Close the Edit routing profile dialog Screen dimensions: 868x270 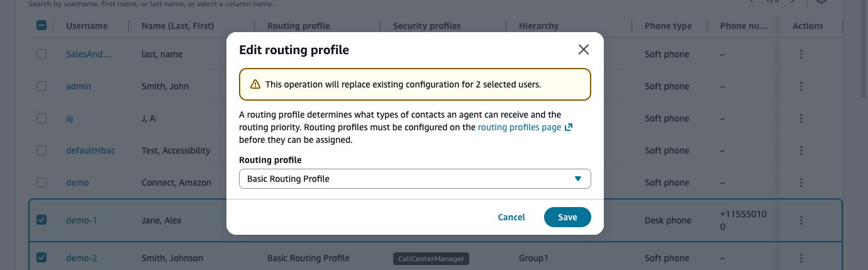coord(583,50)
